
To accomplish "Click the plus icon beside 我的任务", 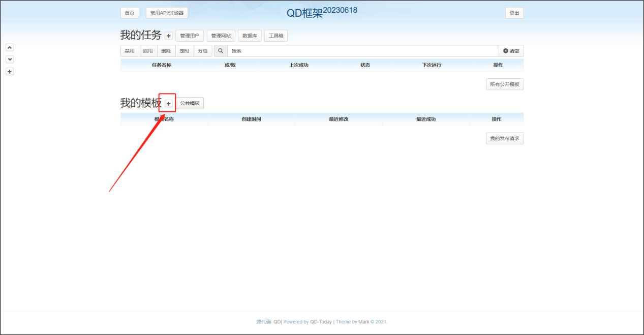I will pos(169,36).
